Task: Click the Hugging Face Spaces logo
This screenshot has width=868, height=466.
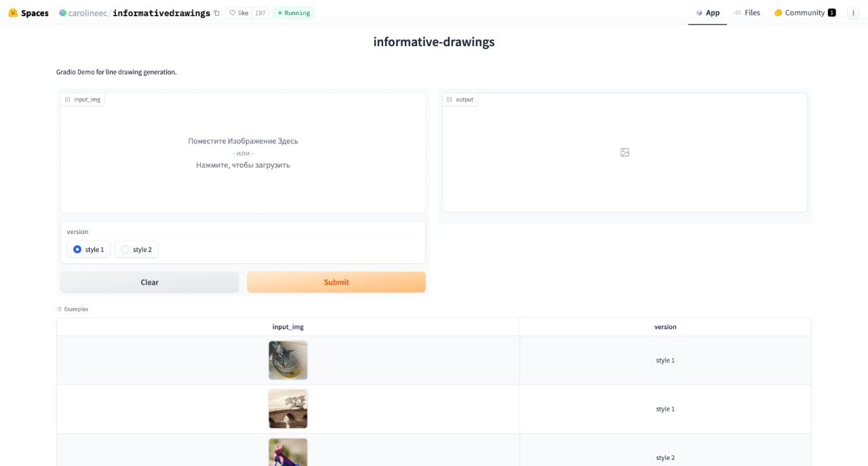Action: coord(12,13)
